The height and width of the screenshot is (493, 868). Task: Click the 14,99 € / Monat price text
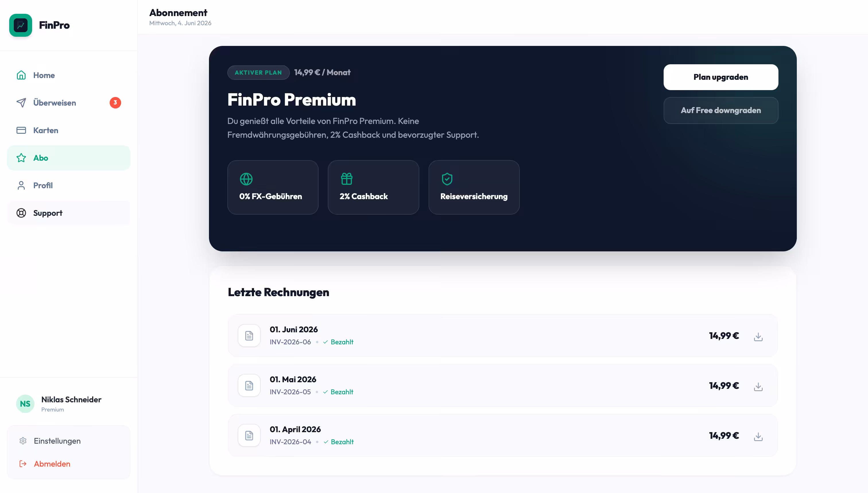[322, 73]
